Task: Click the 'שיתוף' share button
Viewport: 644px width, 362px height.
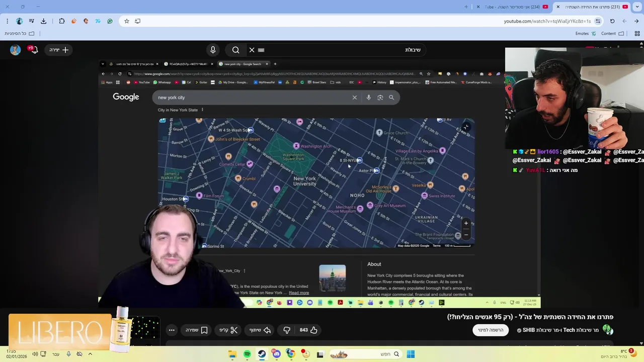Action: (x=260, y=330)
